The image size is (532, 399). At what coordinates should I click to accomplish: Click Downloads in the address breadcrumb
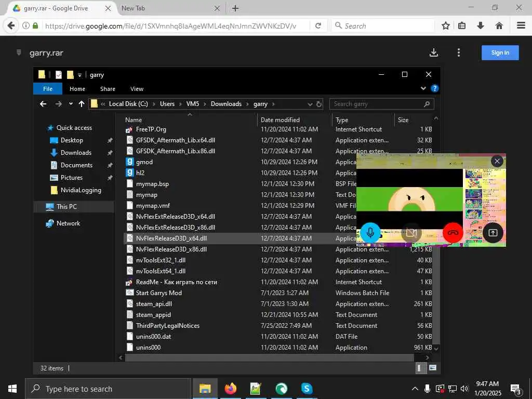pyautogui.click(x=226, y=104)
